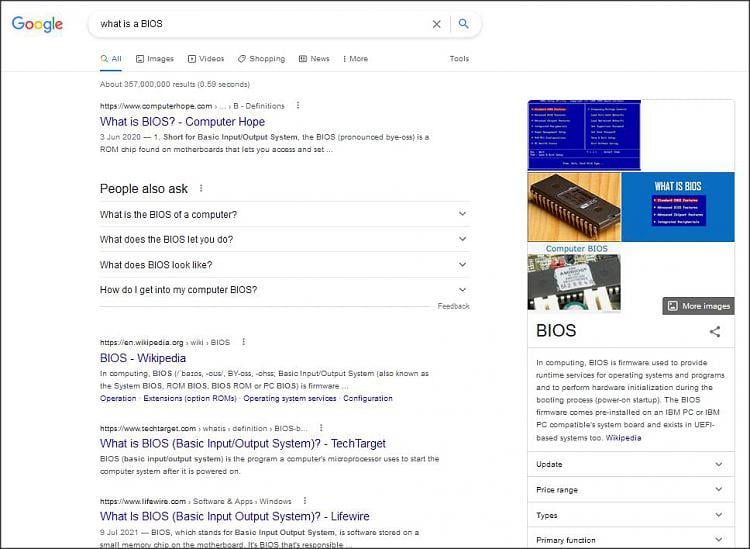Open 'Operating system services' sitelink

[289, 398]
